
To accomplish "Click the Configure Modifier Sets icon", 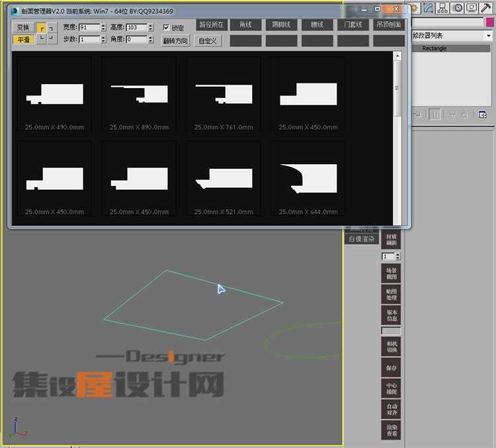I will point(482,114).
